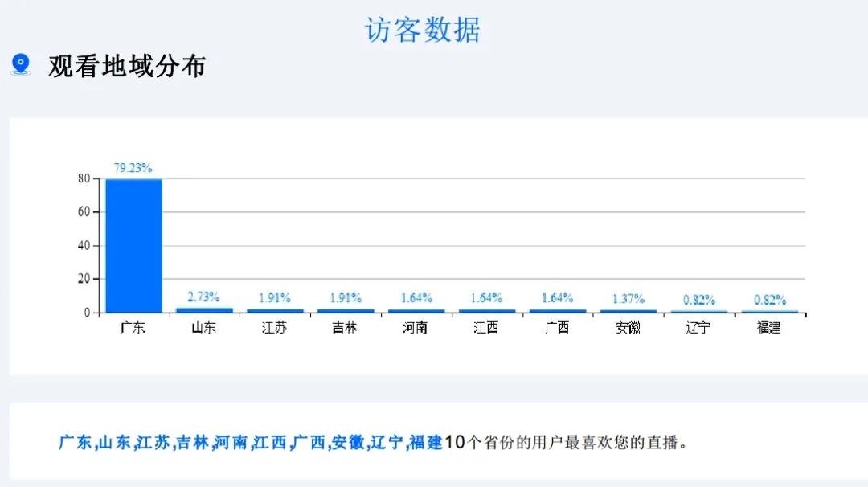The width and height of the screenshot is (868, 487).
Task: Click the 江苏 axis label
Action: click(275, 328)
